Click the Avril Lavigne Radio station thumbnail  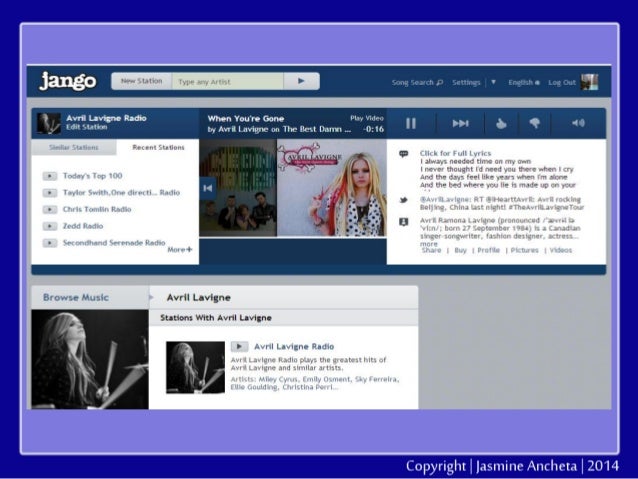(49, 123)
